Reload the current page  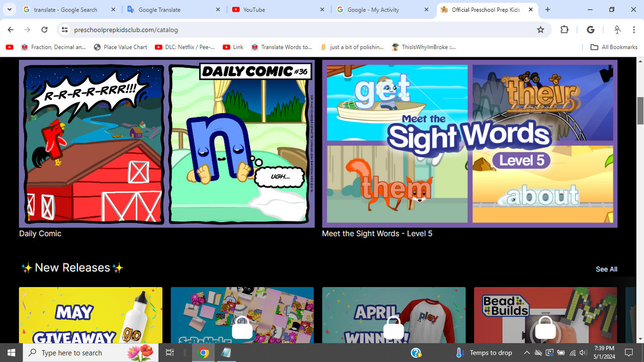point(44,30)
